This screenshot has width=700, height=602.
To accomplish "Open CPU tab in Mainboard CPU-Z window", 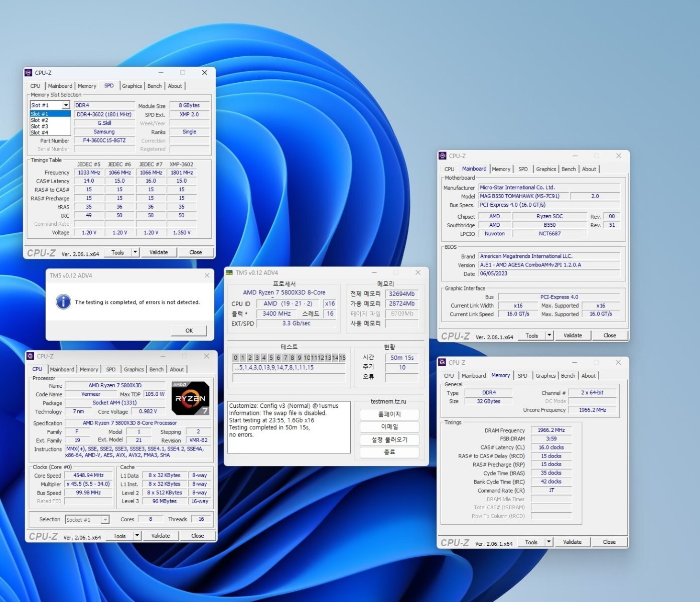I will tap(449, 169).
